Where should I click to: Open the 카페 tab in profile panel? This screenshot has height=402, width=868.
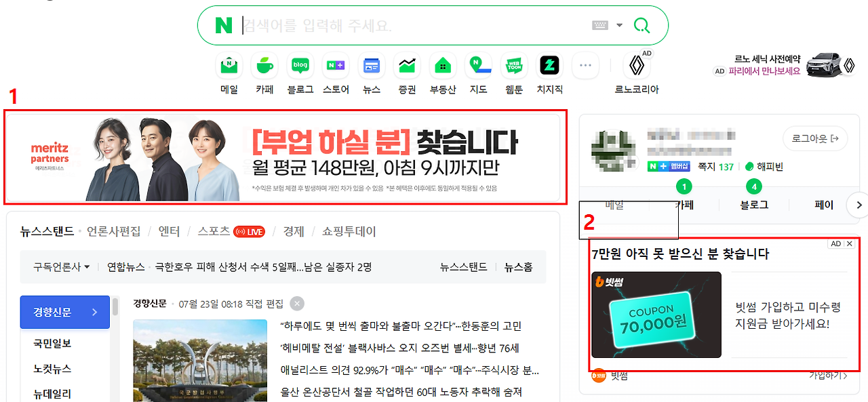click(x=684, y=205)
